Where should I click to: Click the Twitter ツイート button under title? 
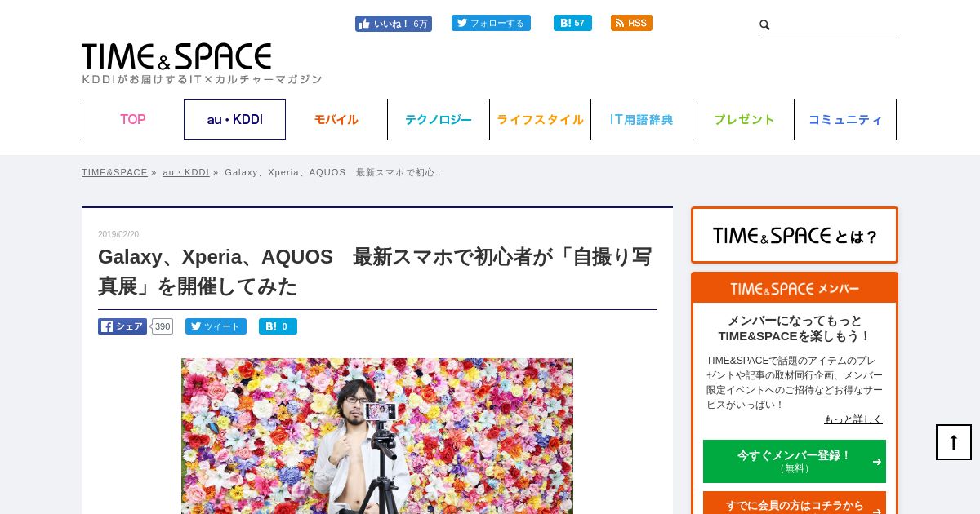click(x=216, y=326)
